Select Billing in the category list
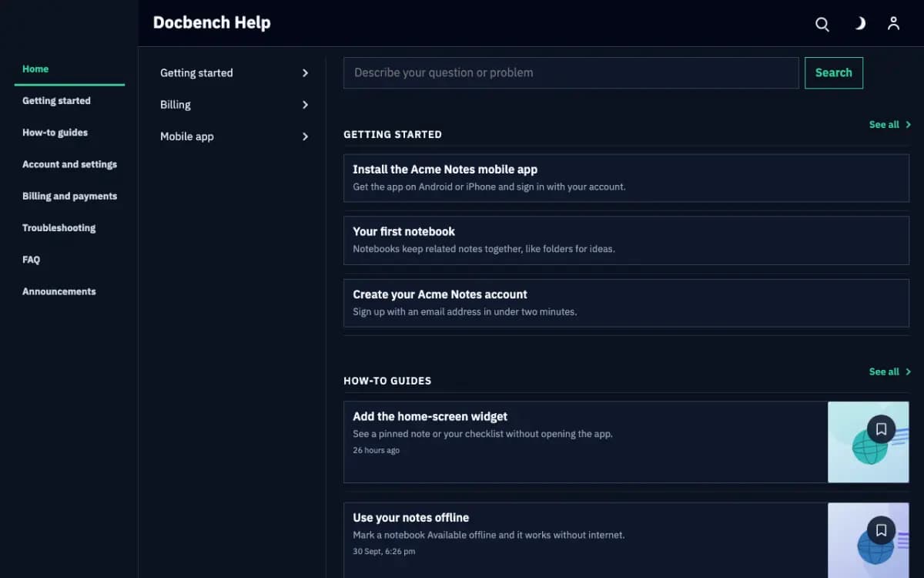Image resolution: width=924 pixels, height=578 pixels. click(x=176, y=105)
